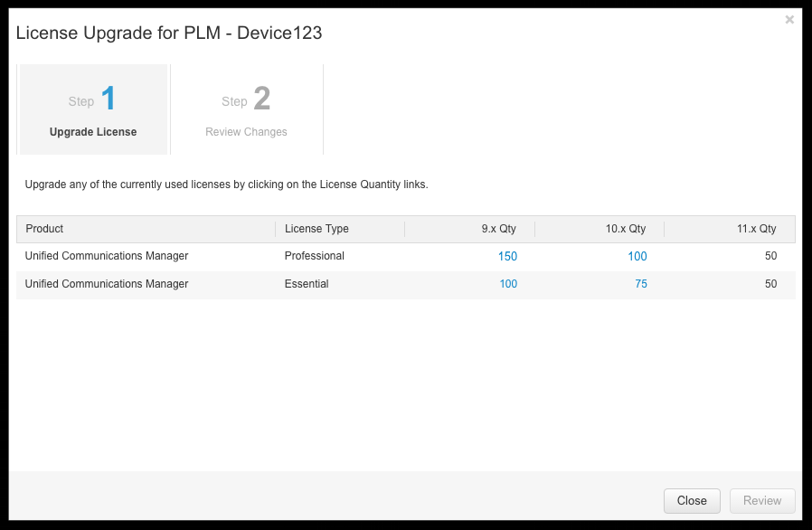
Task: Click Professional row's 11.x quantity 50
Action: pyautogui.click(x=770, y=256)
